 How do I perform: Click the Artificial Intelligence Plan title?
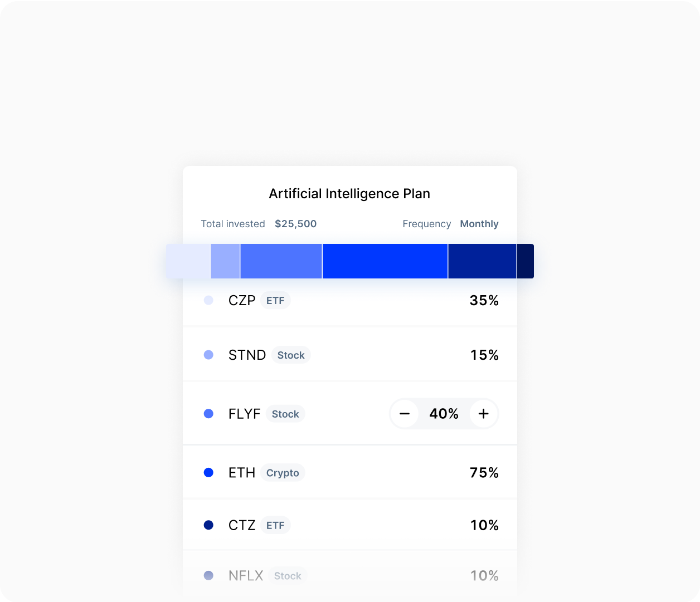[349, 194]
